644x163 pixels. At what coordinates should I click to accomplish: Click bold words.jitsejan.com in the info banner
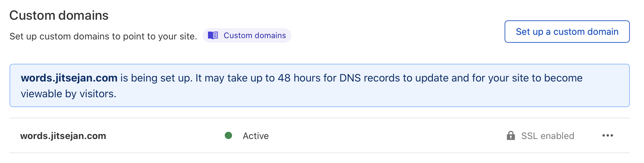tap(69, 78)
